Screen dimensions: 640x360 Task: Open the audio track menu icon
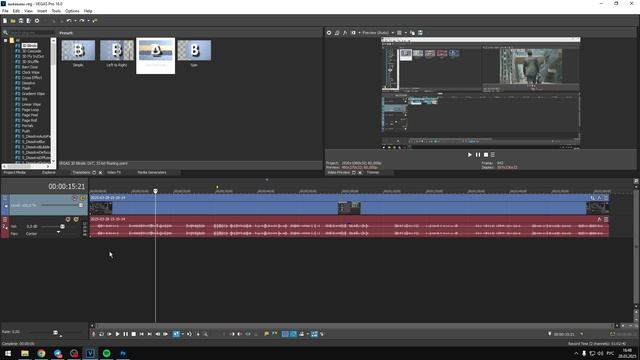tap(5, 219)
